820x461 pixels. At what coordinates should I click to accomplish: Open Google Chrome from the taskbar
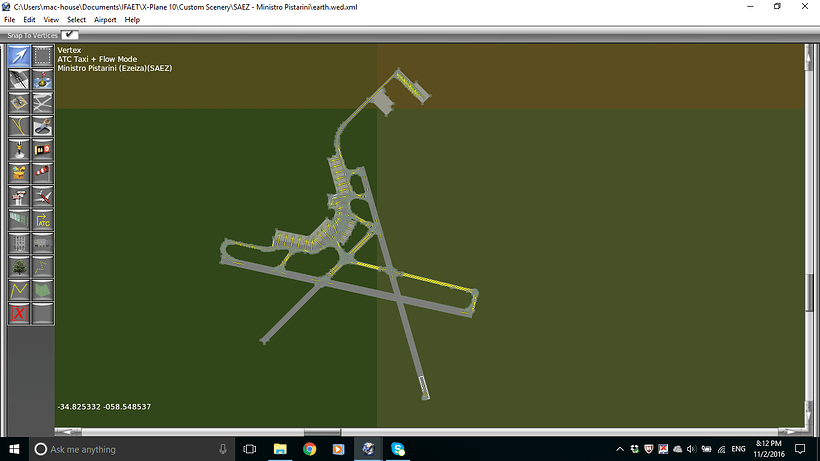[310, 449]
